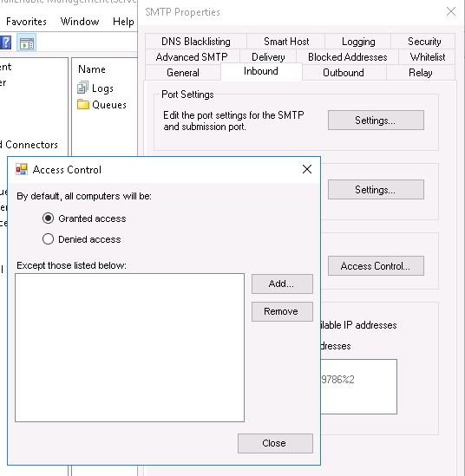This screenshot has height=476, width=465.
Task: Switch to the Security tab
Action: [x=424, y=42]
